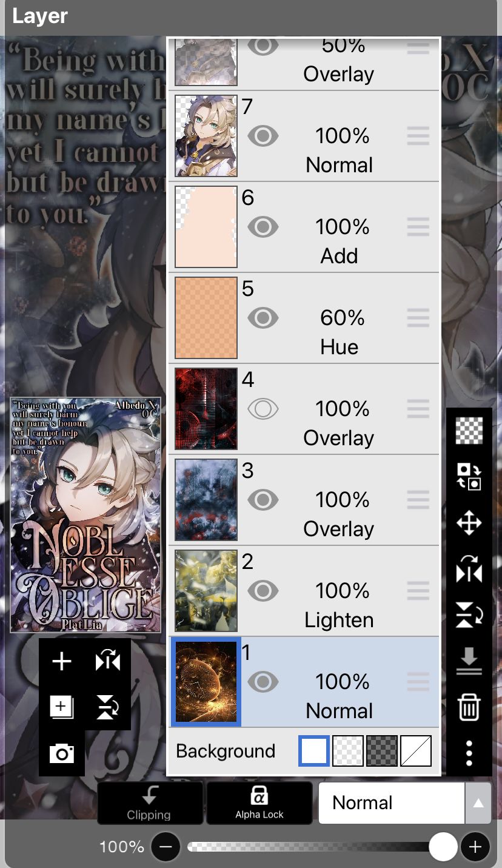The height and width of the screenshot is (868, 502).
Task: Tap the add new layer plus icon
Action: click(62, 661)
